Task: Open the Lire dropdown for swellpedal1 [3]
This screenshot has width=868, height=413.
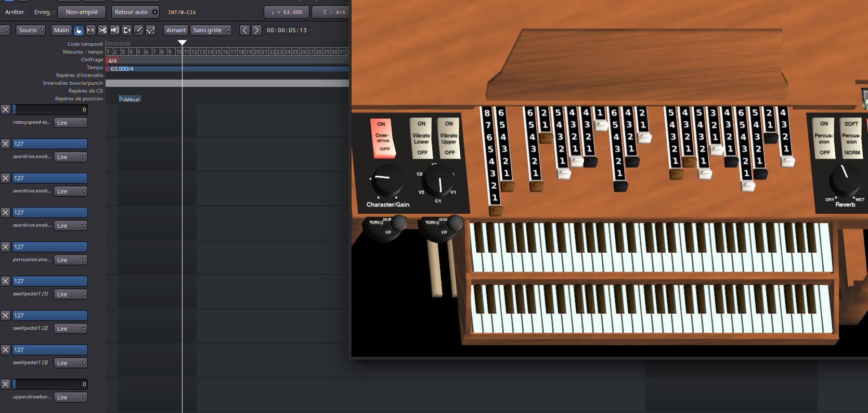Action: point(71,363)
